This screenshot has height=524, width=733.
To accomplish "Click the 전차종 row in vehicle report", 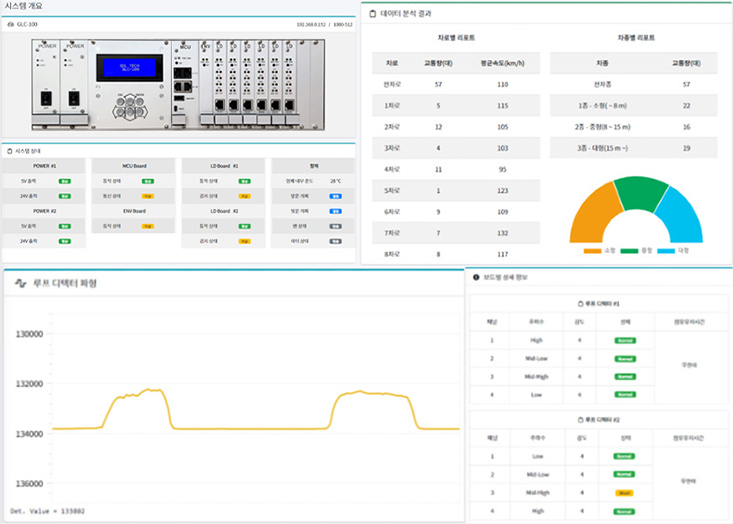I will pos(633,85).
